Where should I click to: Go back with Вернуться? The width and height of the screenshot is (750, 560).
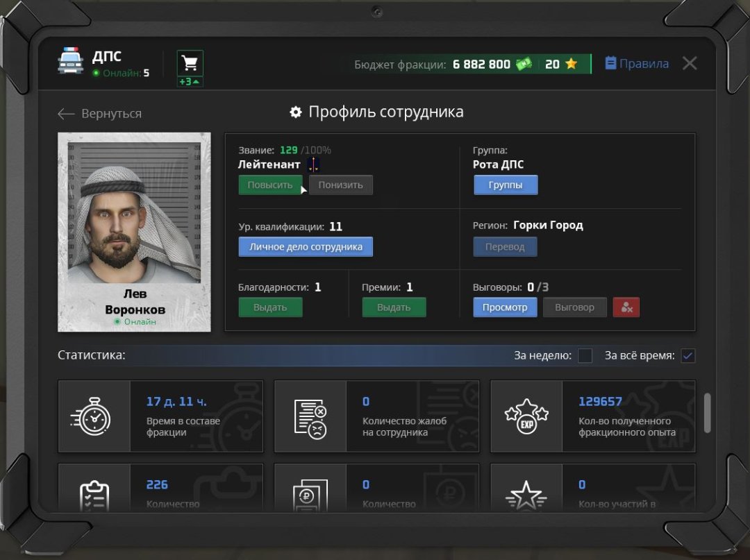(x=99, y=114)
